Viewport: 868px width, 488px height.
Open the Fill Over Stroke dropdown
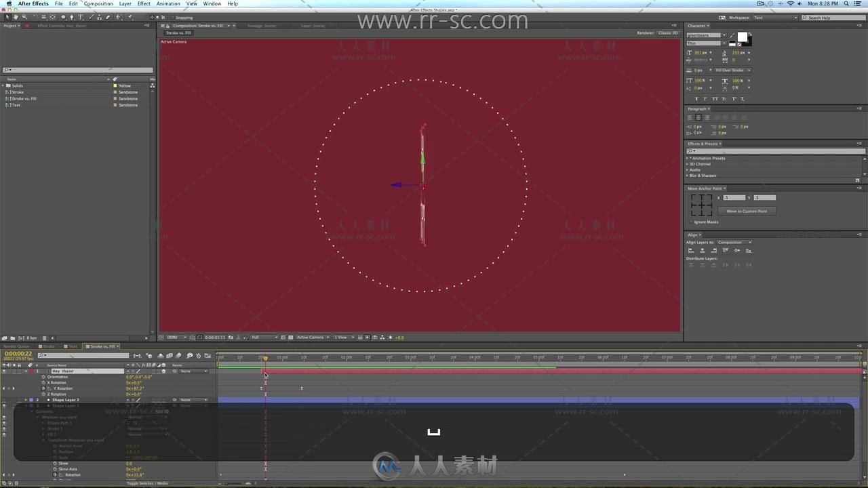[x=733, y=70]
